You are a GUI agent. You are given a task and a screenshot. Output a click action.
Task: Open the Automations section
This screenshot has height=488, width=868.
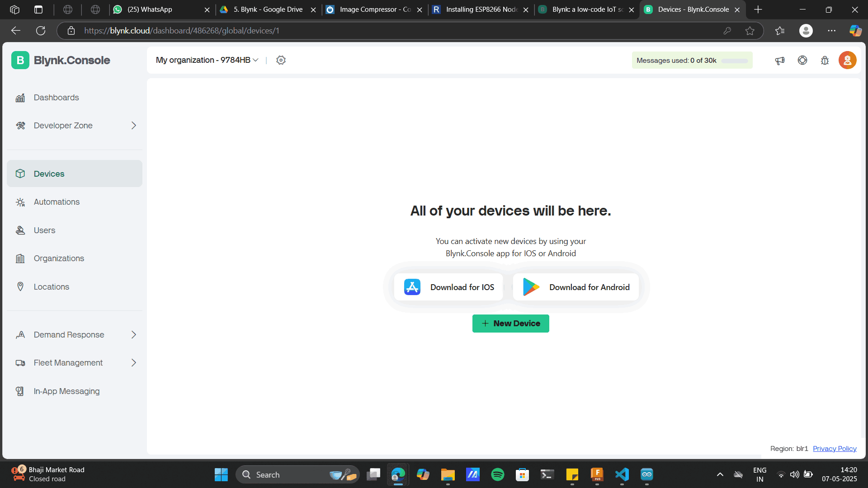pos(75,202)
